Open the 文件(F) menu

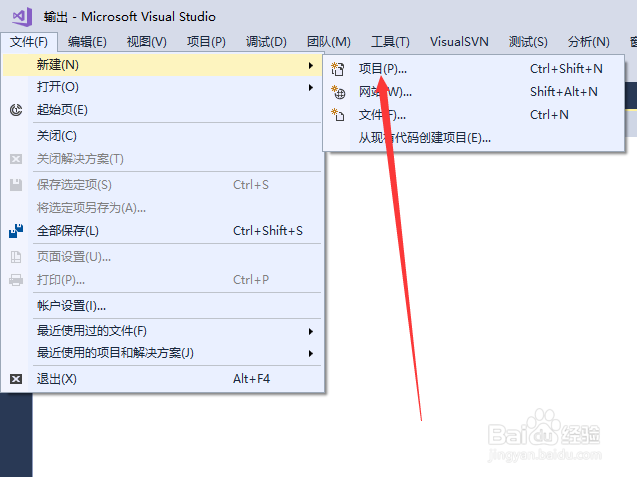click(28, 41)
